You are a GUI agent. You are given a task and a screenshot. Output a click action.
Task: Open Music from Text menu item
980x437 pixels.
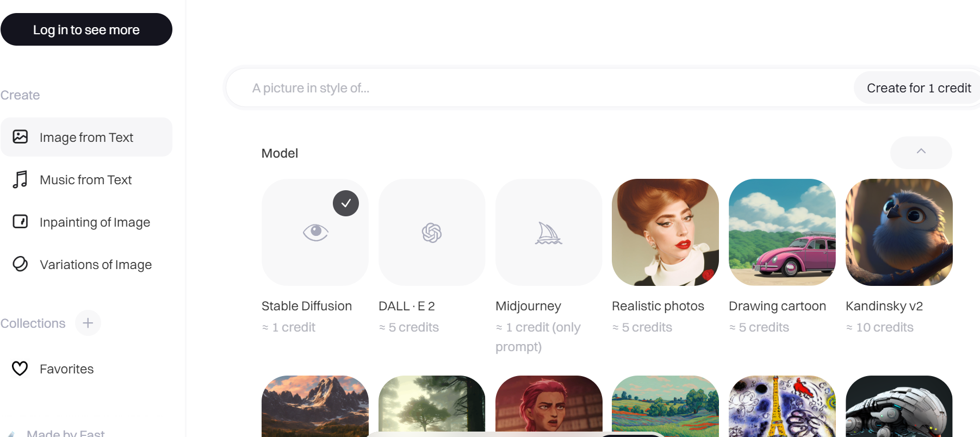click(x=86, y=180)
